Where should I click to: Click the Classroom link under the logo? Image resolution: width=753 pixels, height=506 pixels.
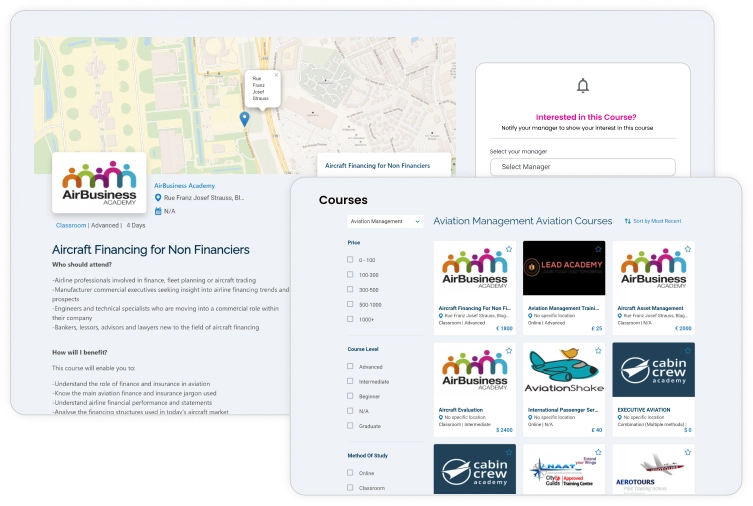[71, 225]
